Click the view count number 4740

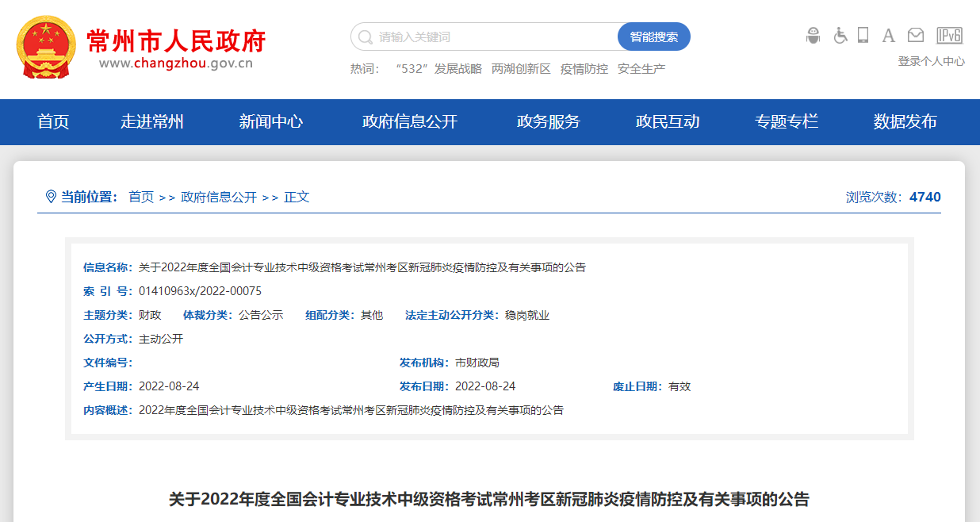[x=924, y=197]
